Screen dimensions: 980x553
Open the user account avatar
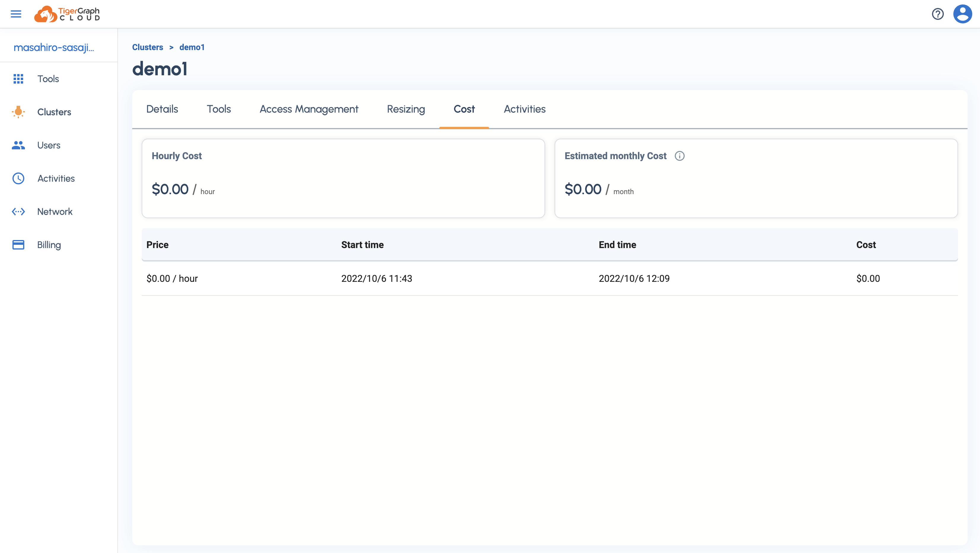(x=962, y=14)
